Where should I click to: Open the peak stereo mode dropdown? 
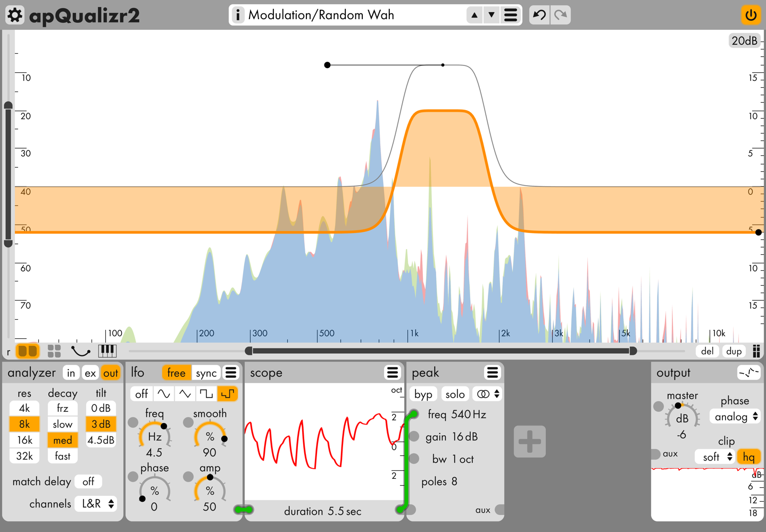point(487,394)
